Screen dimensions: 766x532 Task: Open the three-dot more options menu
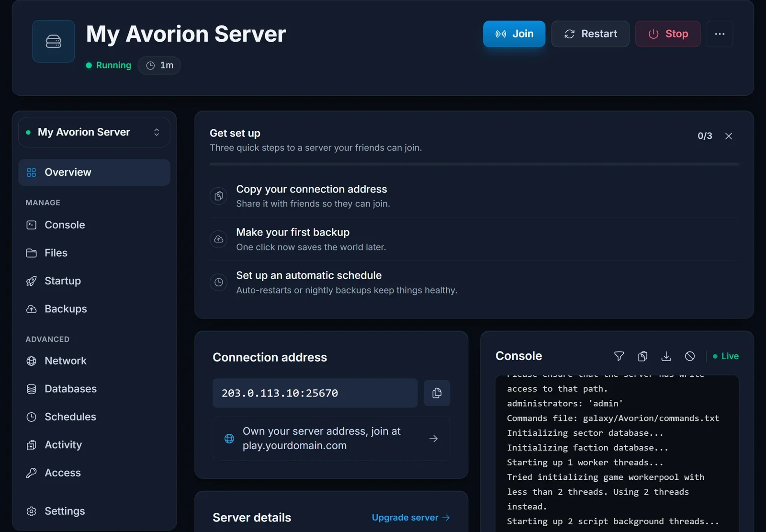coord(720,34)
